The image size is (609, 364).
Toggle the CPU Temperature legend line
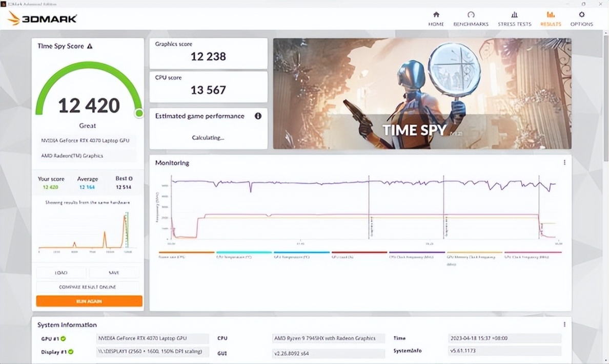[x=243, y=254]
